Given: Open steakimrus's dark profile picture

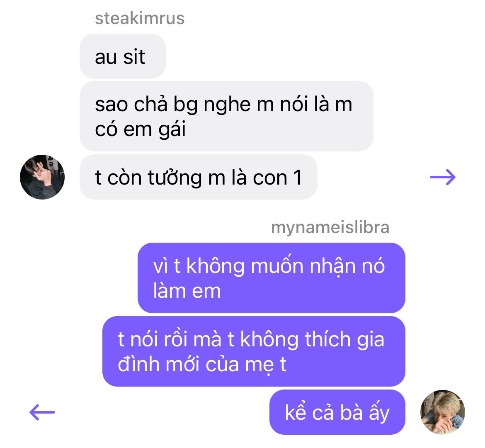Looking at the screenshot, I should pyautogui.click(x=42, y=177).
